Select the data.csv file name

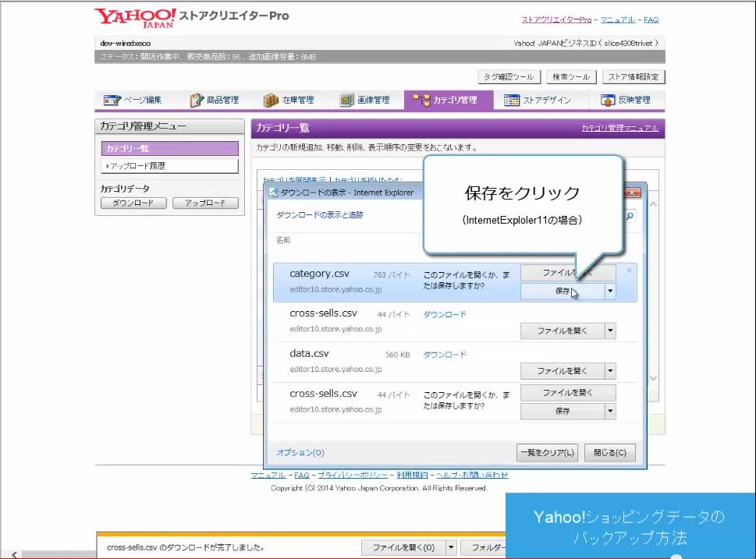tap(309, 353)
